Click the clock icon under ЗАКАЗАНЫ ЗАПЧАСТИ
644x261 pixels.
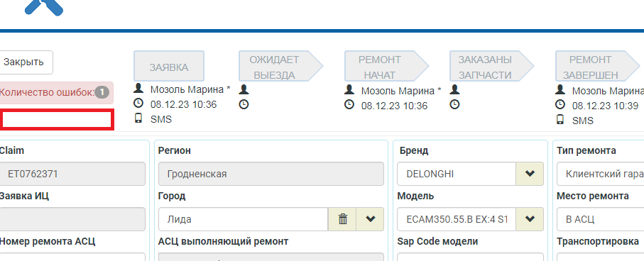[x=454, y=104]
